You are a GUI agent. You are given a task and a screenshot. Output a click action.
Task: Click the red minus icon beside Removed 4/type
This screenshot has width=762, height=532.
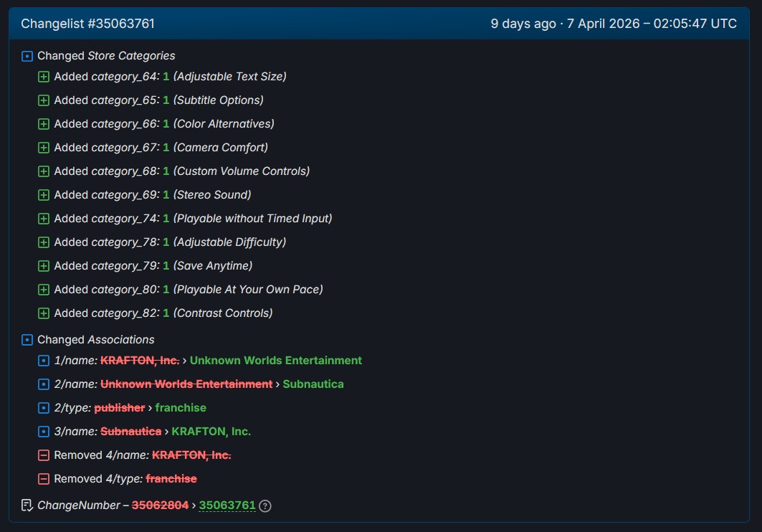(x=44, y=479)
